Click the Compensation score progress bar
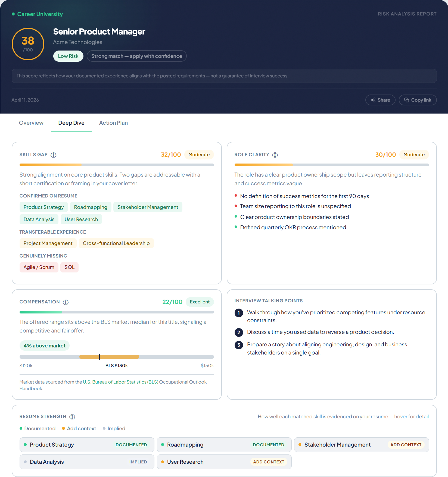The width and height of the screenshot is (448, 477). 117,312
